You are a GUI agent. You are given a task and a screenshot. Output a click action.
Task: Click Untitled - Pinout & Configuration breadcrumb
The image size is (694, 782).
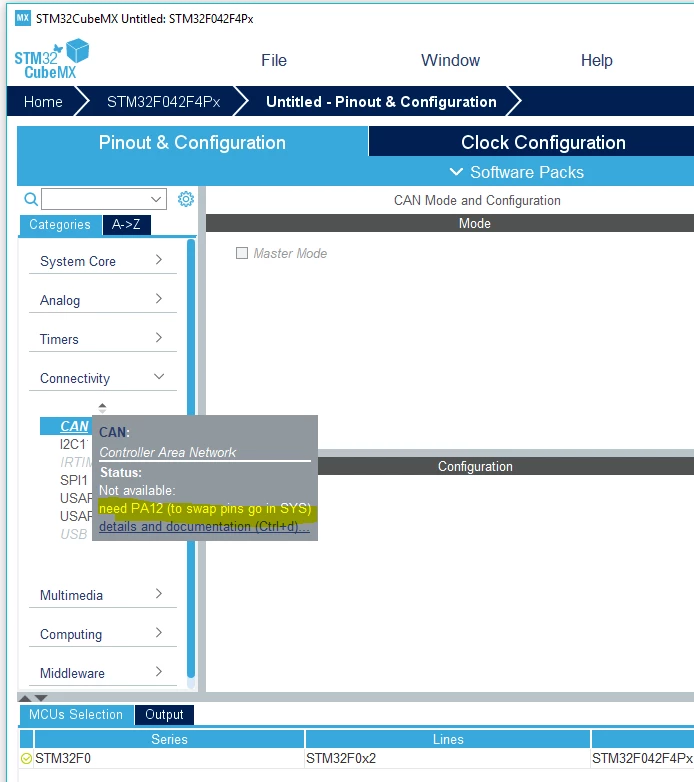pos(381,102)
